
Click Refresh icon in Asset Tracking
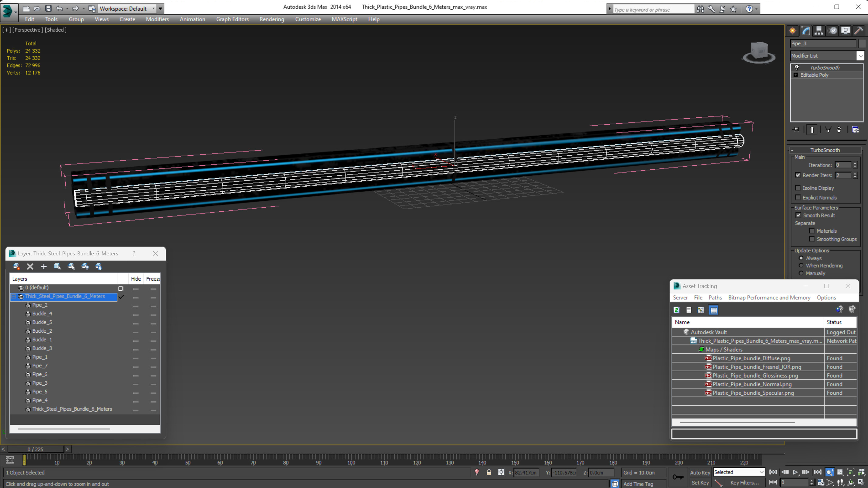(676, 310)
